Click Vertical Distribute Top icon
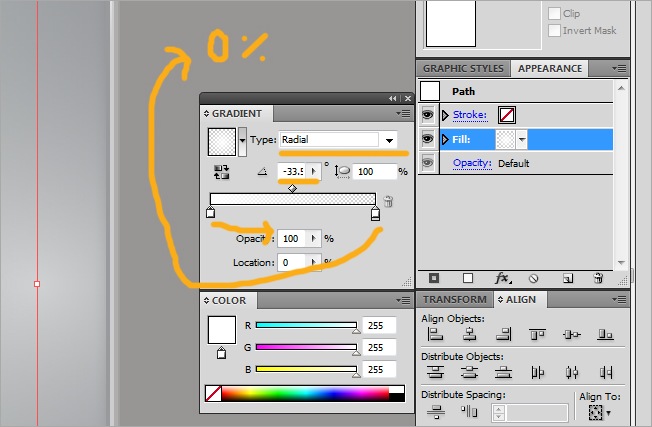652x427 pixels. [x=435, y=372]
